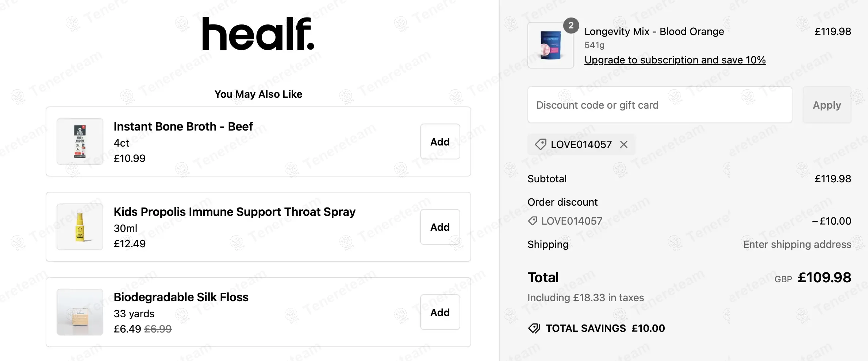Click Upgrade to subscription and save 10%
Image resolution: width=868 pixels, height=361 pixels.
(x=675, y=60)
